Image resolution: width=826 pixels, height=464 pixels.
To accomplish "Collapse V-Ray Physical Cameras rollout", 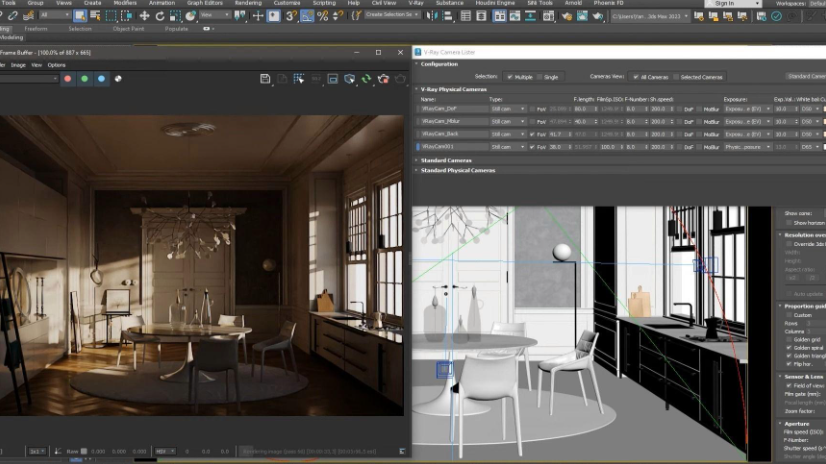I will tap(453, 89).
